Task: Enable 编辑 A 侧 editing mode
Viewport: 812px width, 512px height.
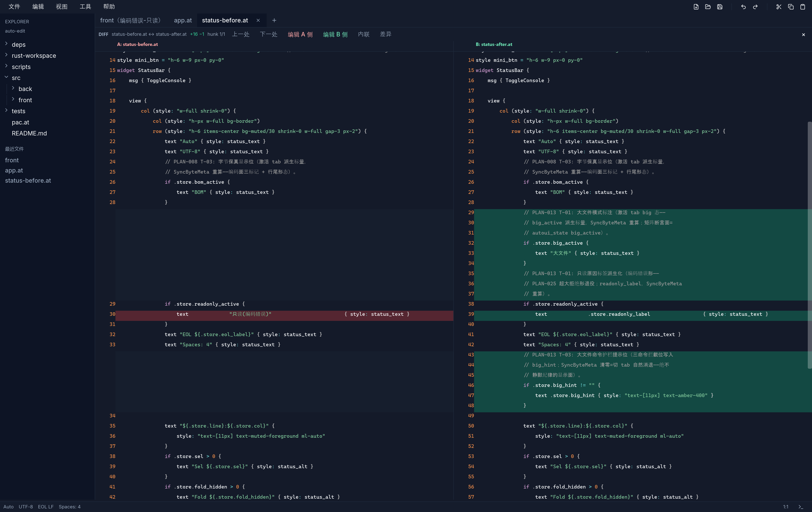Action: [x=300, y=34]
